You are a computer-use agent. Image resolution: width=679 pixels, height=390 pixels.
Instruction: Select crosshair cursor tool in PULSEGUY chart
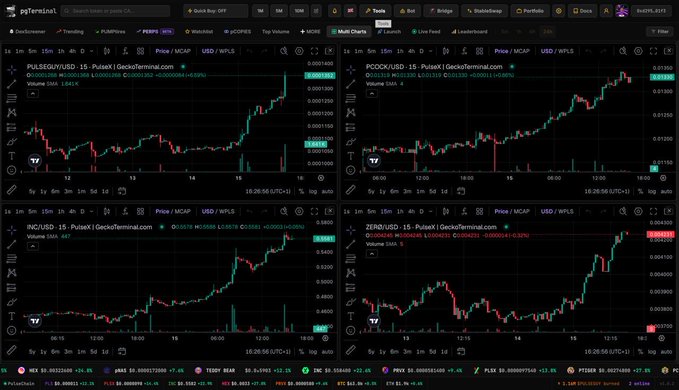tap(12, 69)
